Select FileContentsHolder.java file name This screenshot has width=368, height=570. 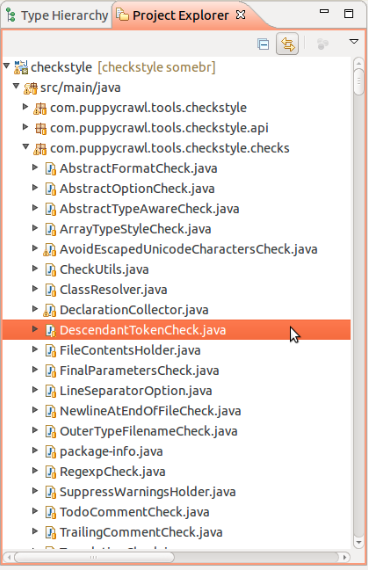tap(130, 350)
